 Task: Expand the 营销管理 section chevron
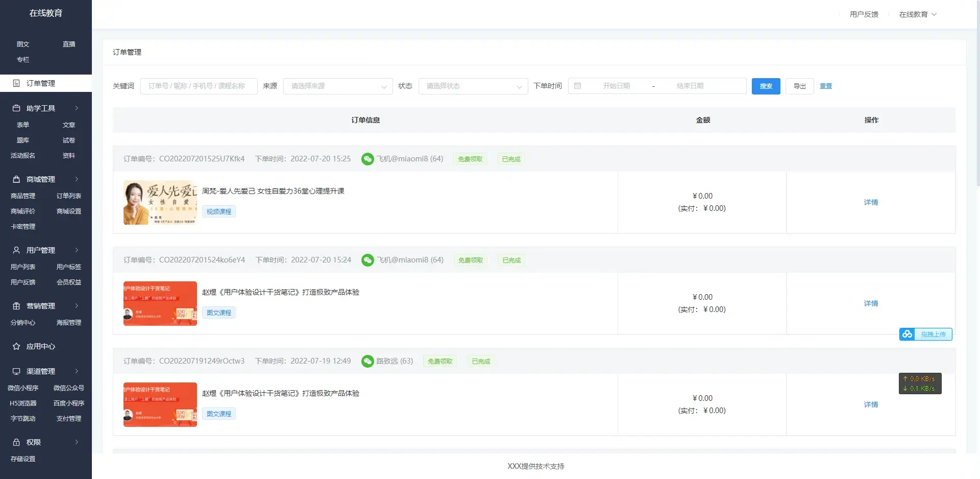(x=77, y=306)
